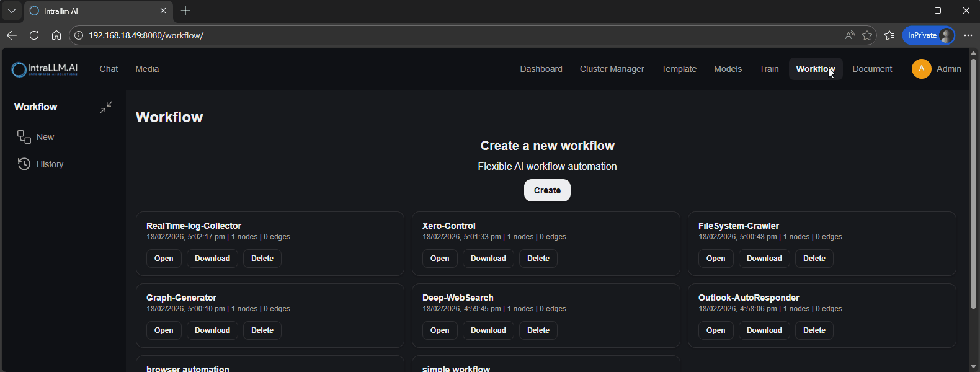Image resolution: width=980 pixels, height=372 pixels.
Task: Click the orange Admin avatar
Action: 922,69
